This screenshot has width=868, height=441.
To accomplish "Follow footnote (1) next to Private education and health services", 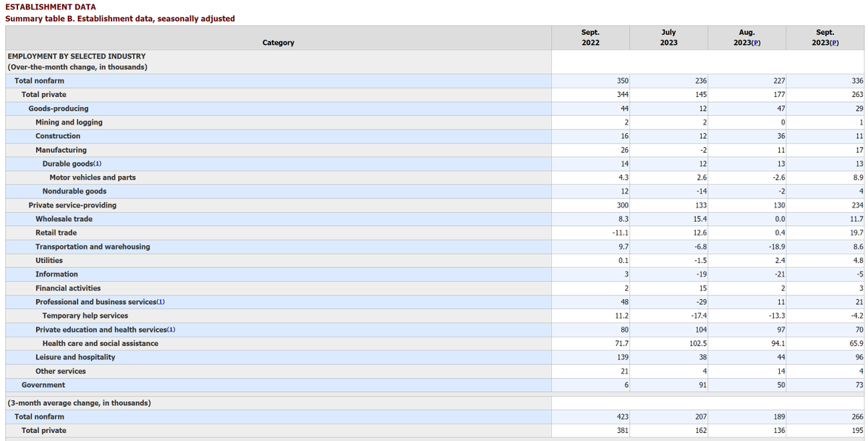I will (x=171, y=329).
